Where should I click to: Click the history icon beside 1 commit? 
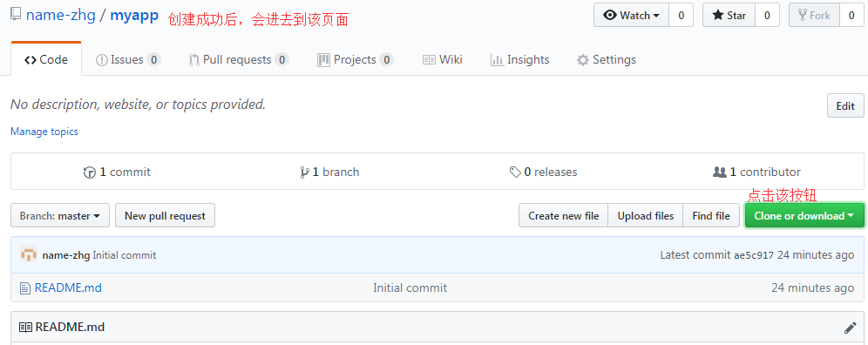pos(90,172)
